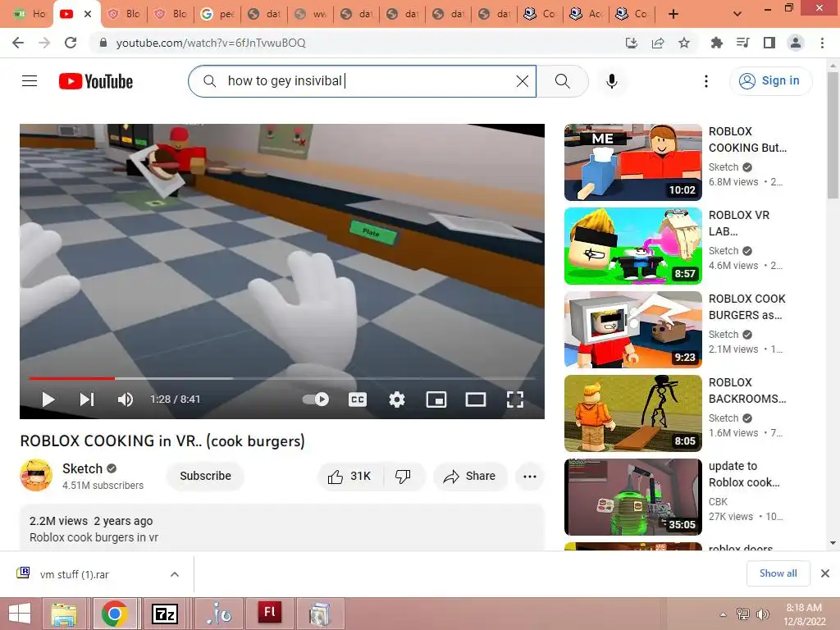Click the browser address bar URL
Viewport: 840px width, 630px height.
pos(211,43)
